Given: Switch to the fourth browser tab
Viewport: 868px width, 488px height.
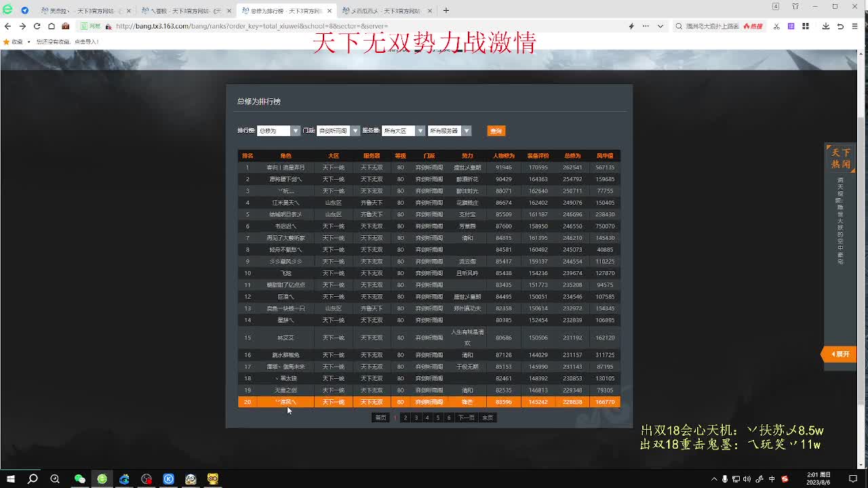Looking at the screenshot, I should coord(387,11).
